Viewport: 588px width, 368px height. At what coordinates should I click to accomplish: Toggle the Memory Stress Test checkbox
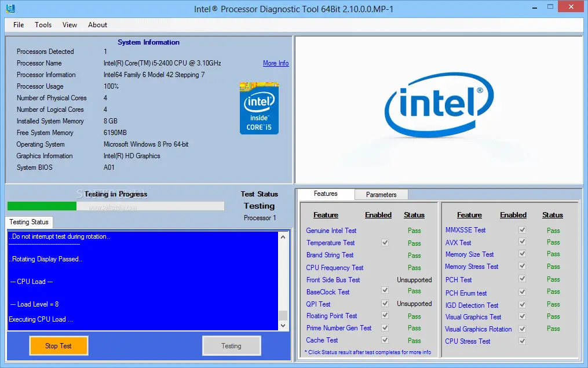click(x=522, y=266)
